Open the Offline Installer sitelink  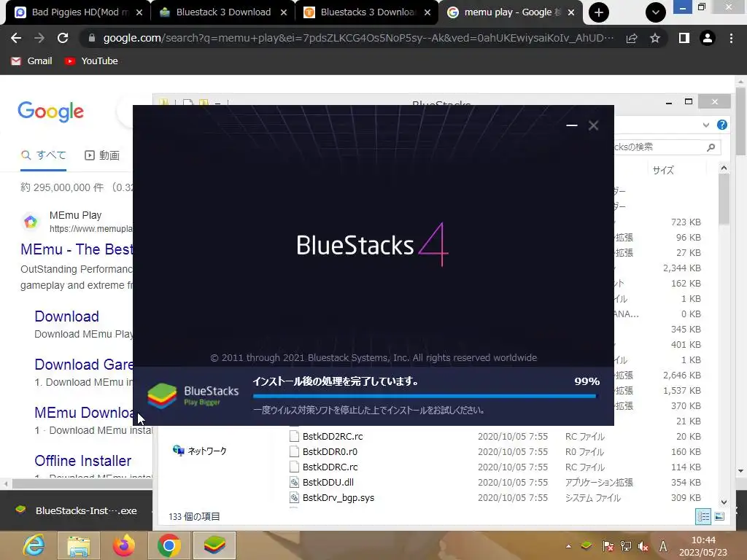click(x=83, y=461)
